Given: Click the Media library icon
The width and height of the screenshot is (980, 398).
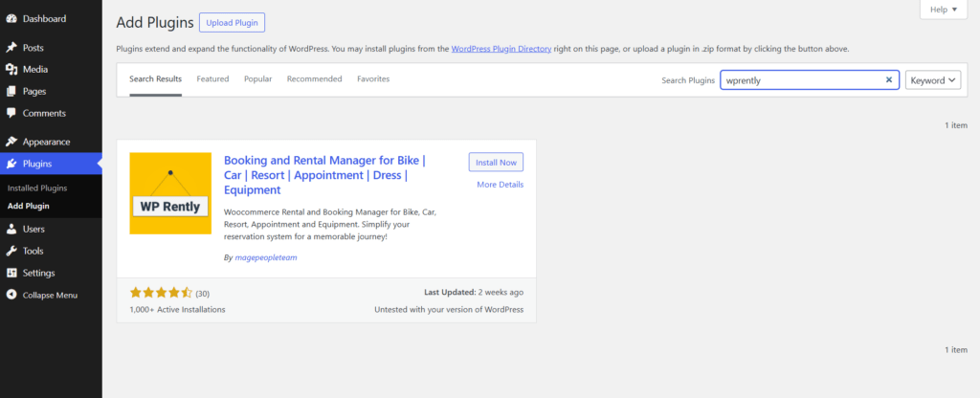Looking at the screenshot, I should (11, 69).
